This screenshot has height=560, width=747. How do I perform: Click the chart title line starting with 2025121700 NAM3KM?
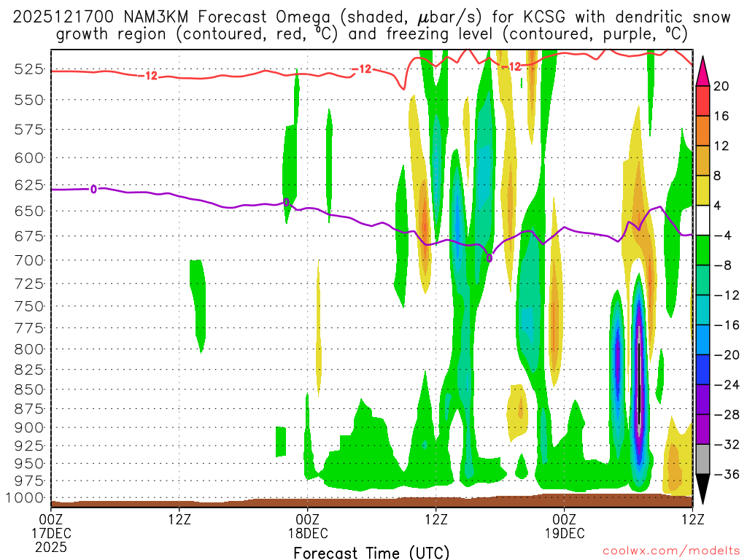point(371,17)
